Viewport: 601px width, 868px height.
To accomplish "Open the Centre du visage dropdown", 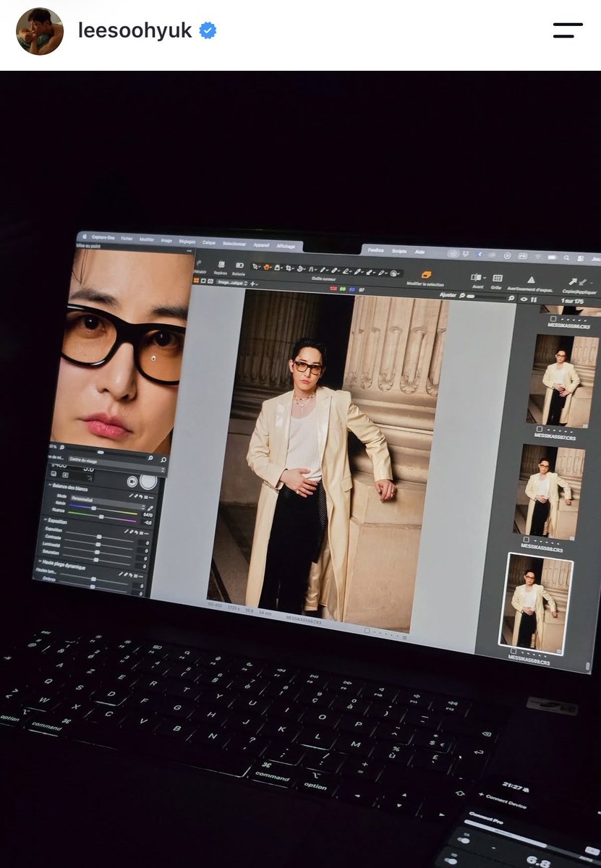I will pyautogui.click(x=116, y=464).
